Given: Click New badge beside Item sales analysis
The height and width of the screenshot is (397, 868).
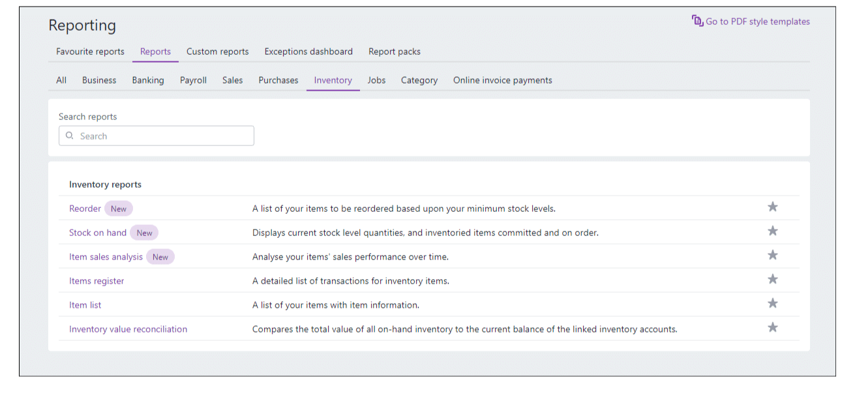Looking at the screenshot, I should [160, 257].
